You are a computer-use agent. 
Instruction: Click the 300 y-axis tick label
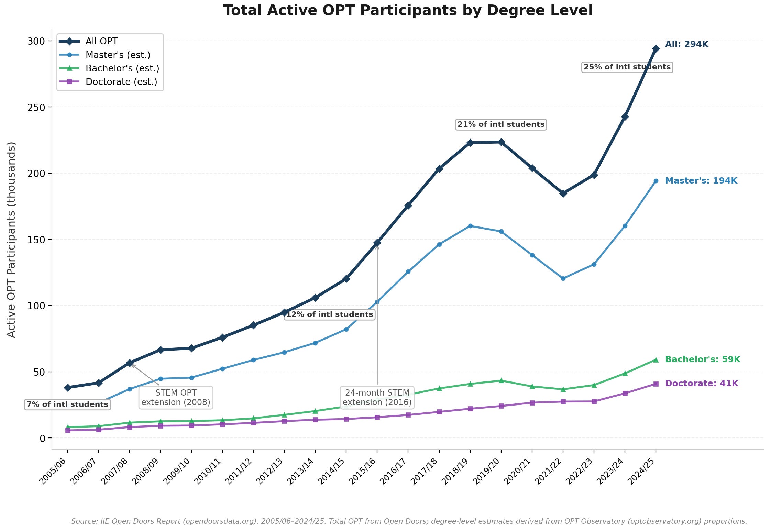pos(36,41)
